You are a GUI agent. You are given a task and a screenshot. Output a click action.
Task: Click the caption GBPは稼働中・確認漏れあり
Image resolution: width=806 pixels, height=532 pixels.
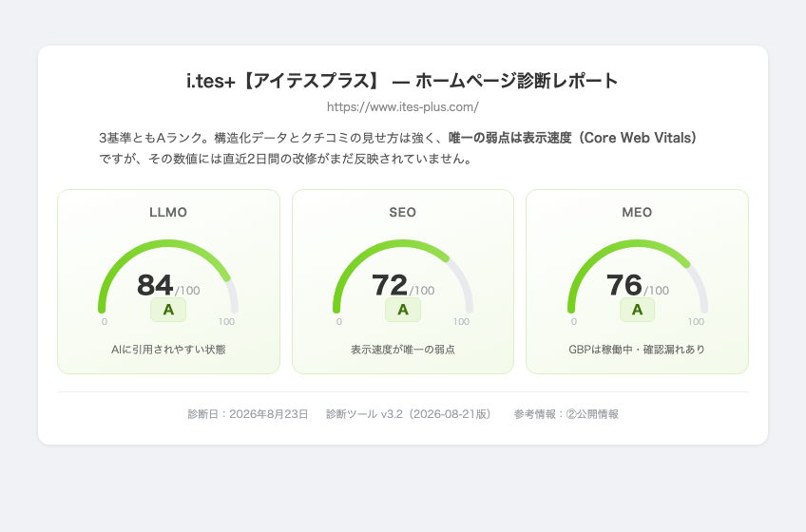pos(637,350)
